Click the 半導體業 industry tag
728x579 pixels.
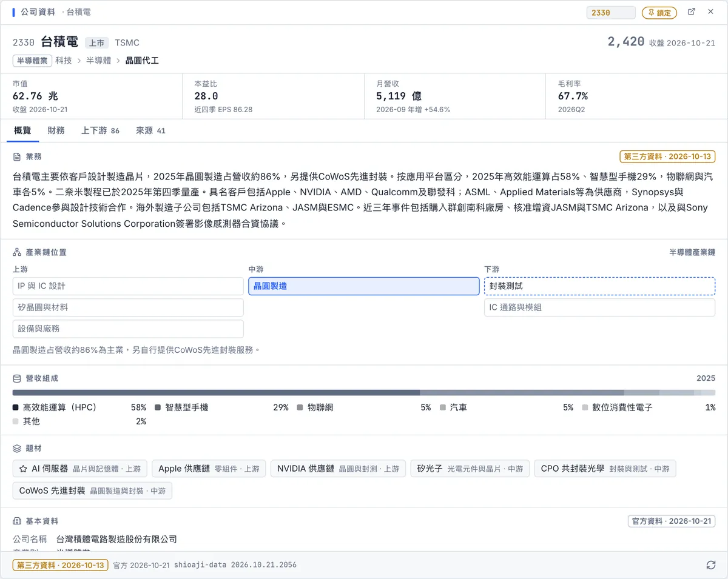coord(32,61)
